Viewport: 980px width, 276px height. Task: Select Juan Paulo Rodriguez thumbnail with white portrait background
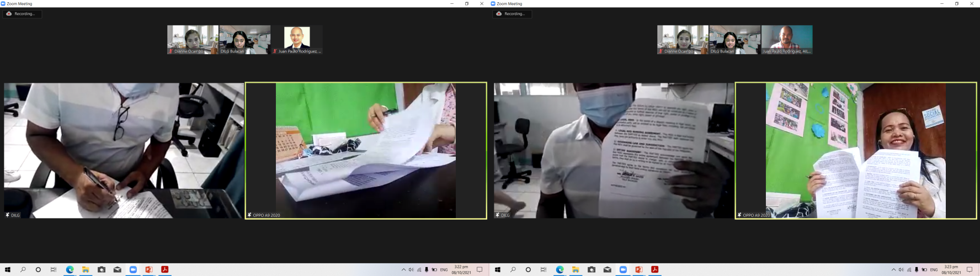pyautogui.click(x=297, y=40)
